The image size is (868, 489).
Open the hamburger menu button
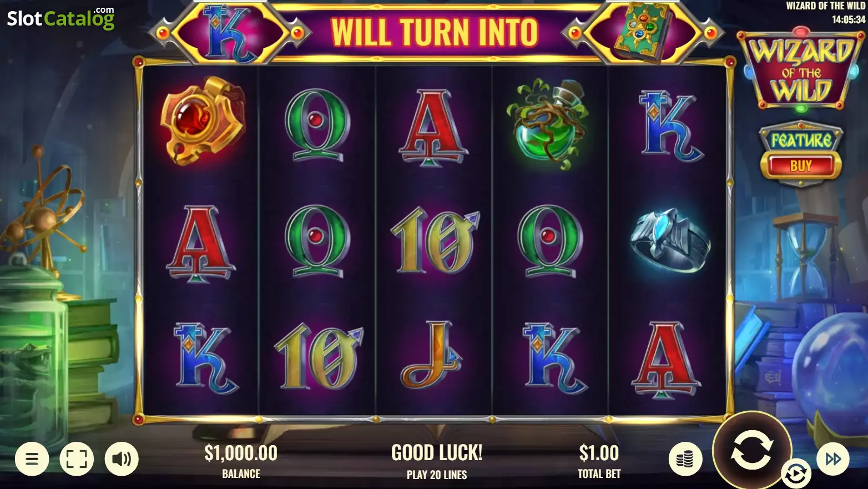[32, 459]
